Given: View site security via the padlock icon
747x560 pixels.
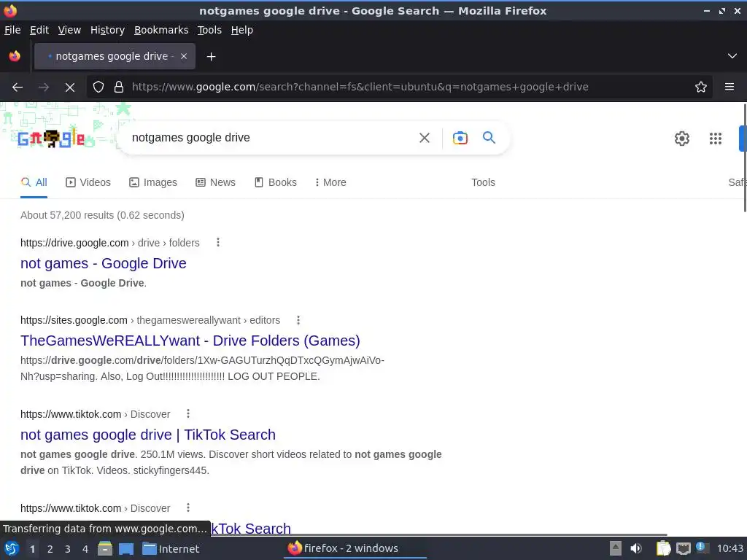Looking at the screenshot, I should [x=119, y=87].
